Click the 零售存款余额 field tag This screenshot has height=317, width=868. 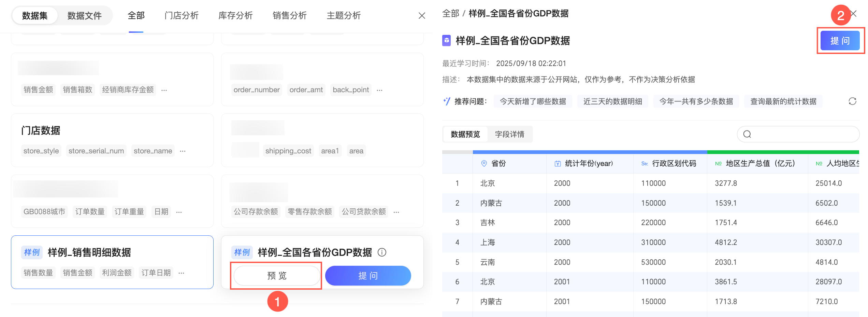(x=310, y=212)
